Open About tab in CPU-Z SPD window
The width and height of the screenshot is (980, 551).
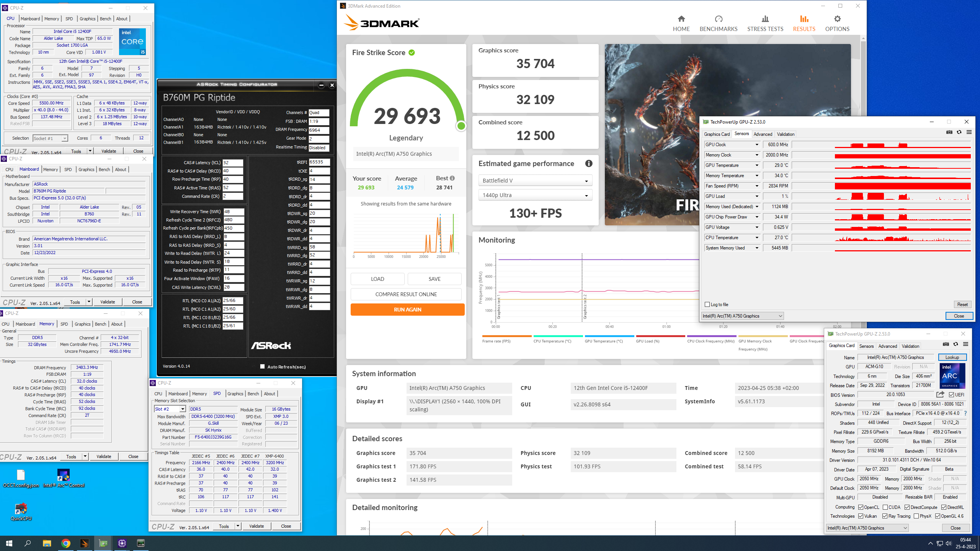click(x=269, y=394)
